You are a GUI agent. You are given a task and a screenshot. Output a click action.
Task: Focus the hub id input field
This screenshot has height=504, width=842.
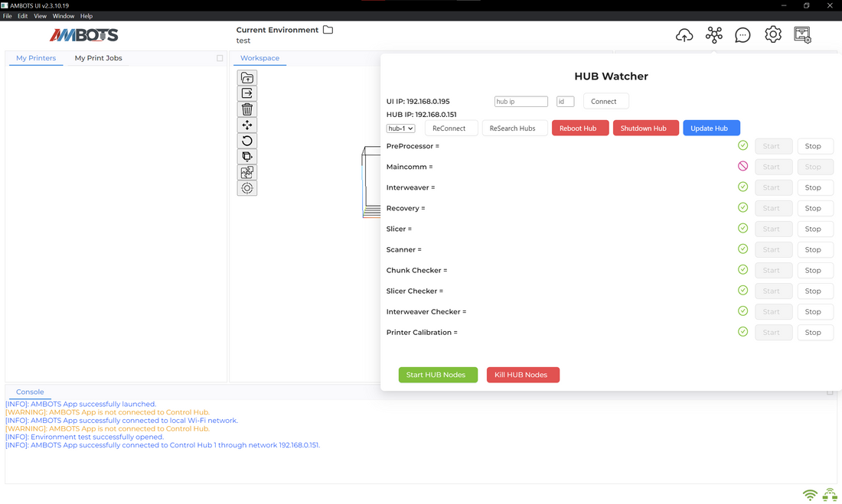(x=565, y=102)
